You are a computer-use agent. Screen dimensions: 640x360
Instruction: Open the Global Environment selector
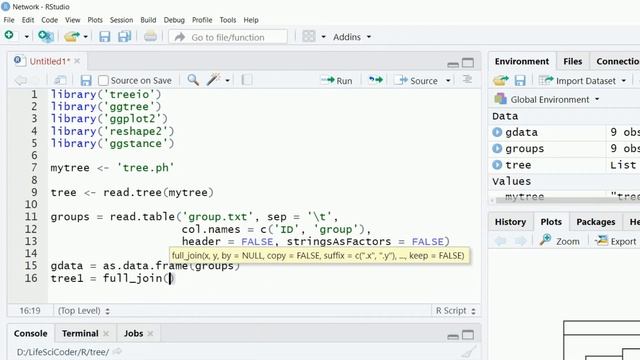[547, 99]
